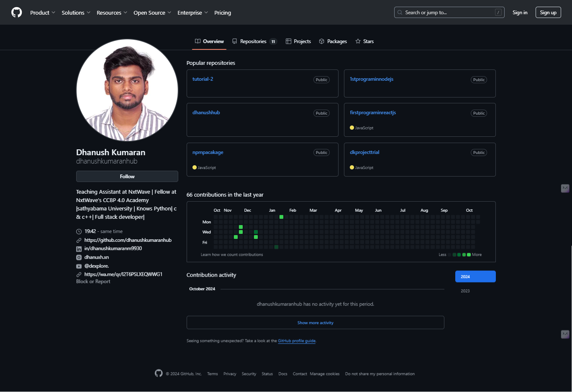Click the magnifier icon in search box
Image resolution: width=572 pixels, height=392 pixels.
(400, 13)
